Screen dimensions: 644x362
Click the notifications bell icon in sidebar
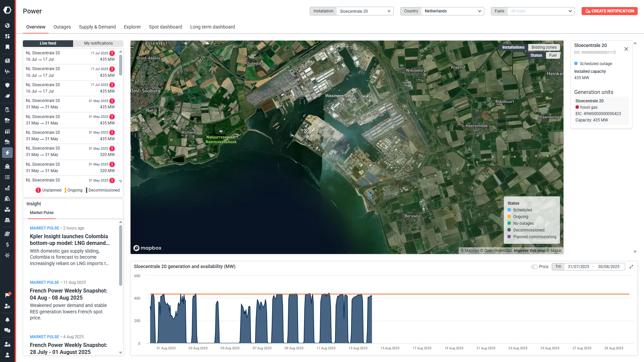[x=7, y=320]
